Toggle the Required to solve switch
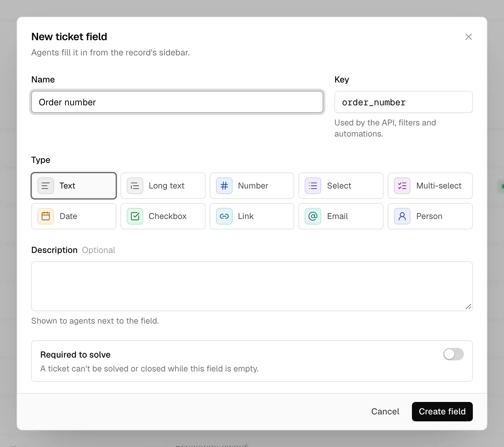 coord(453,354)
